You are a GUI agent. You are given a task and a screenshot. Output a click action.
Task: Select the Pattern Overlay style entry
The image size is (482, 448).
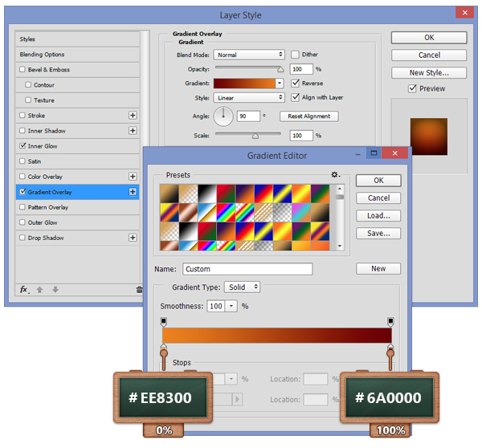[48, 207]
